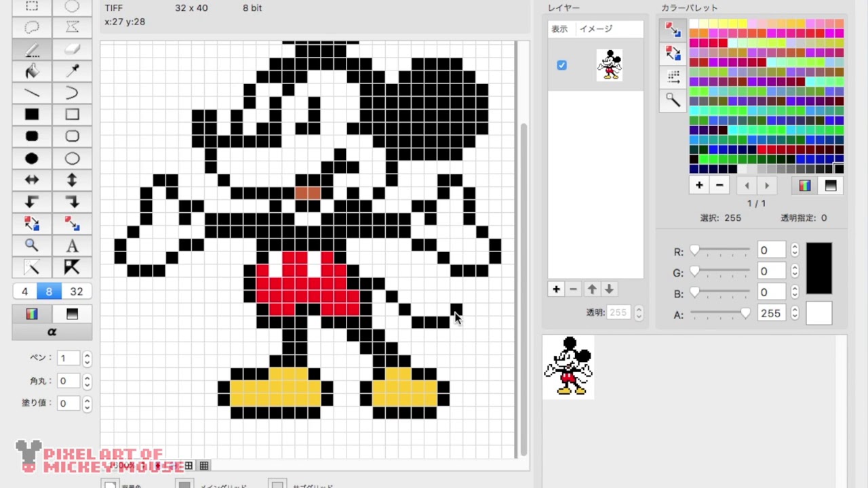Image resolution: width=868 pixels, height=488 pixels.
Task: Select the pencil drawing tool
Action: 32,49
